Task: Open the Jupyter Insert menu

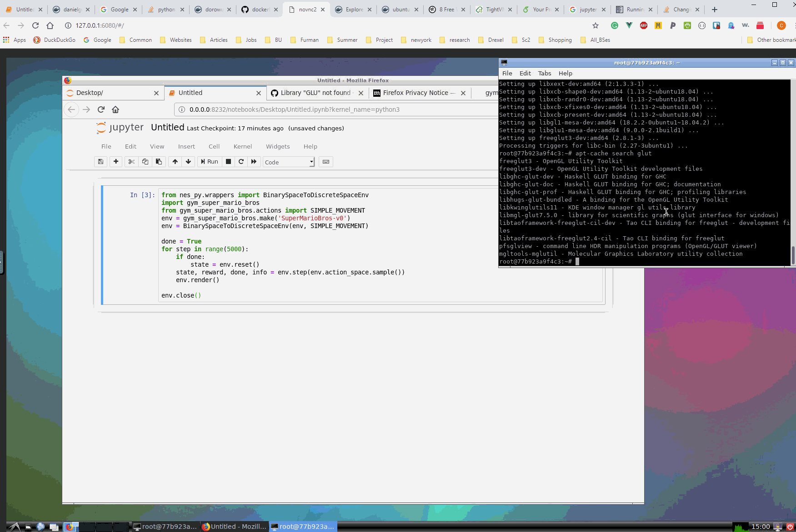Action: click(186, 146)
